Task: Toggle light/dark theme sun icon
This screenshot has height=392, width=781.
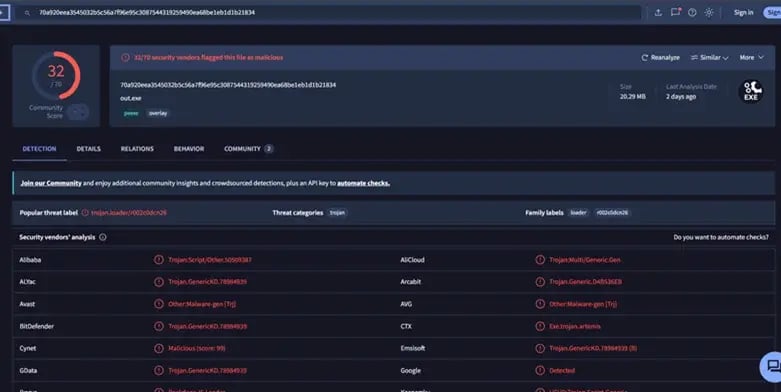Action: (709, 12)
